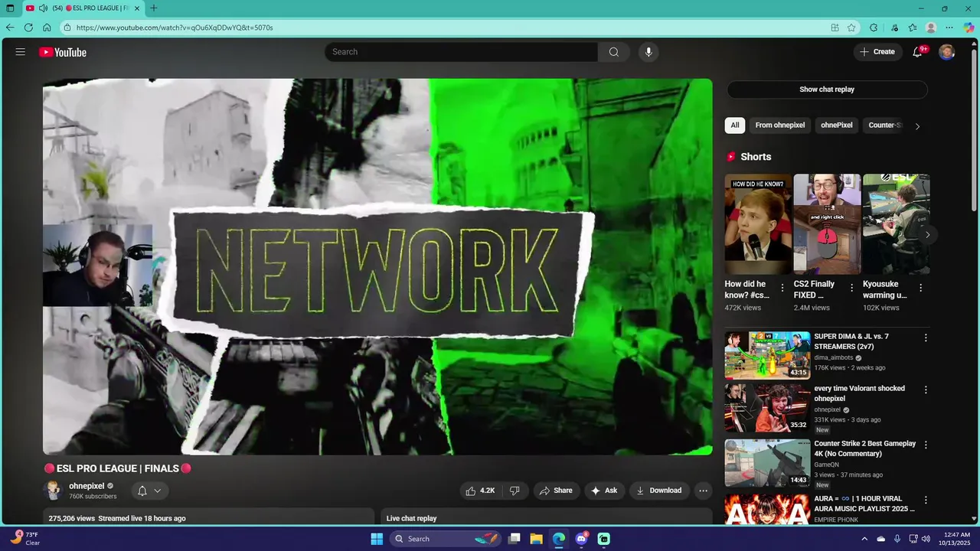Open 'CS2 Finally FIXED' short thumbnail
The width and height of the screenshot is (980, 551).
827,224
